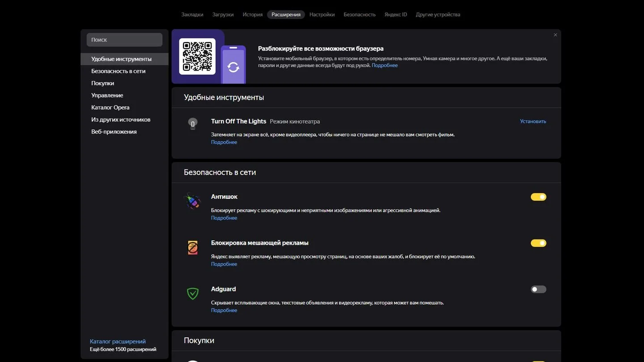Disable the Антишок toggle
The width and height of the screenshot is (644, 362).
click(x=538, y=197)
